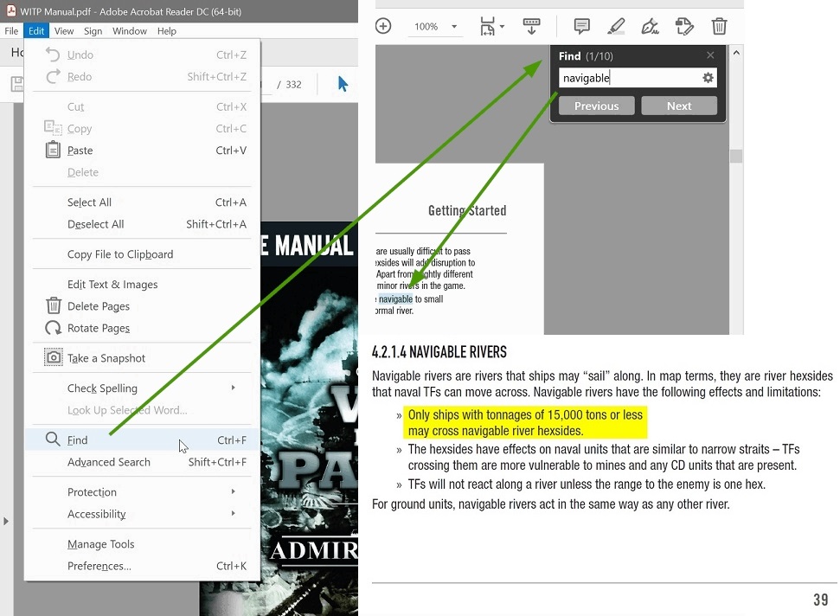Click the zoom in plus icon

[x=383, y=26]
